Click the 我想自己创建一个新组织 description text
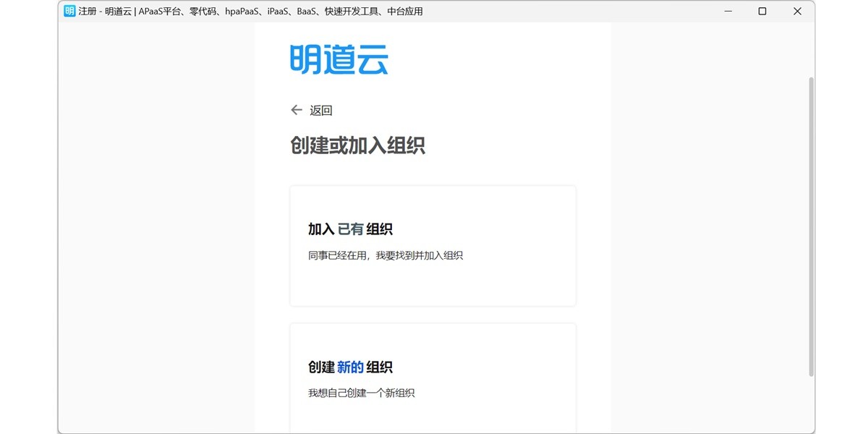The image size is (868, 434). tap(361, 393)
